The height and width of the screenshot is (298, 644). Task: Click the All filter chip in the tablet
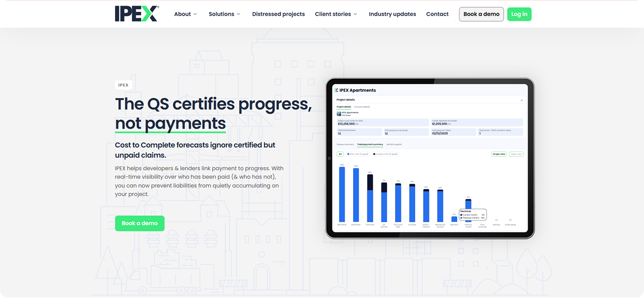pyautogui.click(x=340, y=154)
